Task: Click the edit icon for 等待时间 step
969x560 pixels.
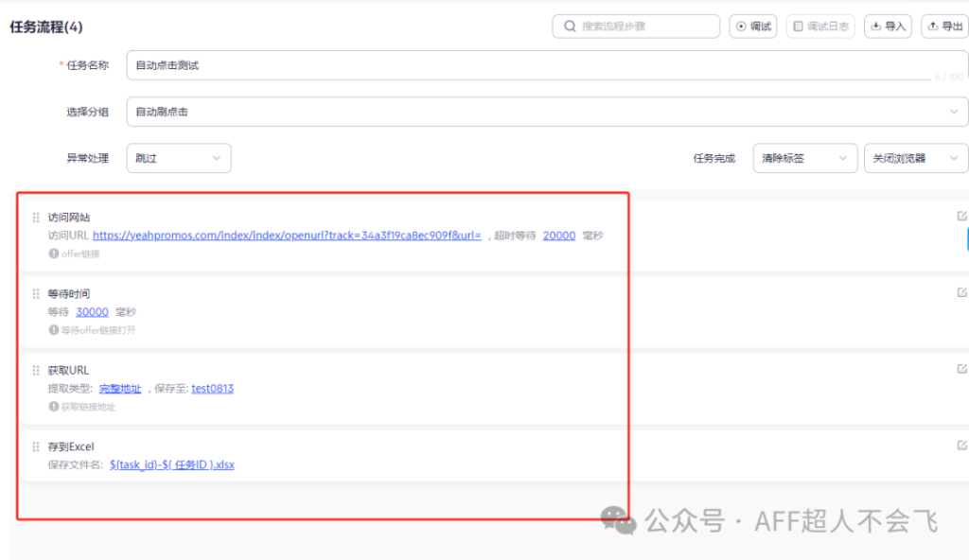Action: [961, 292]
